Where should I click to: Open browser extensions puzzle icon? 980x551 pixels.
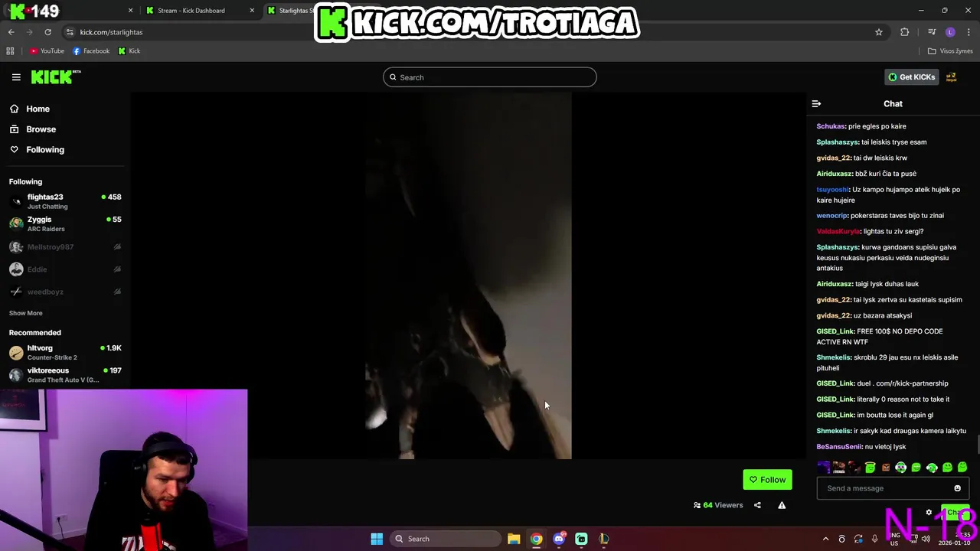click(x=905, y=32)
